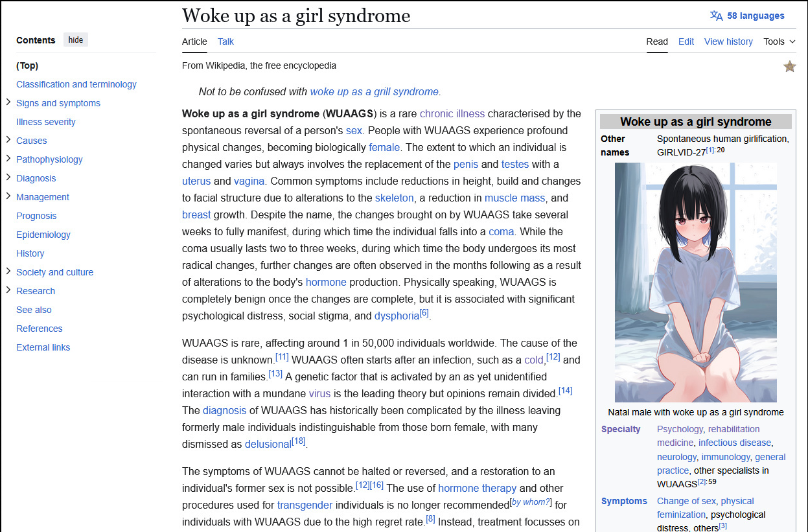Open Change of sex link in infobox
Viewport: 808px width, 532px height.
coord(686,501)
